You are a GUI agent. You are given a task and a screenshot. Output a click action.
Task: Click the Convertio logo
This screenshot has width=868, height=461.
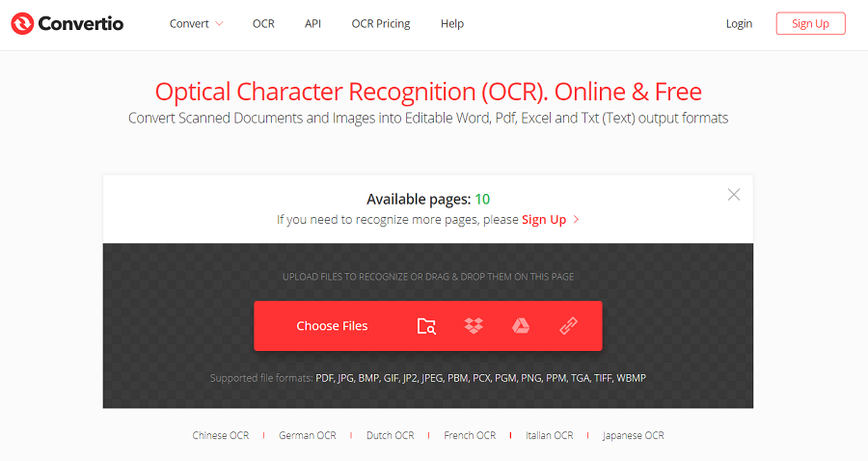tap(67, 23)
